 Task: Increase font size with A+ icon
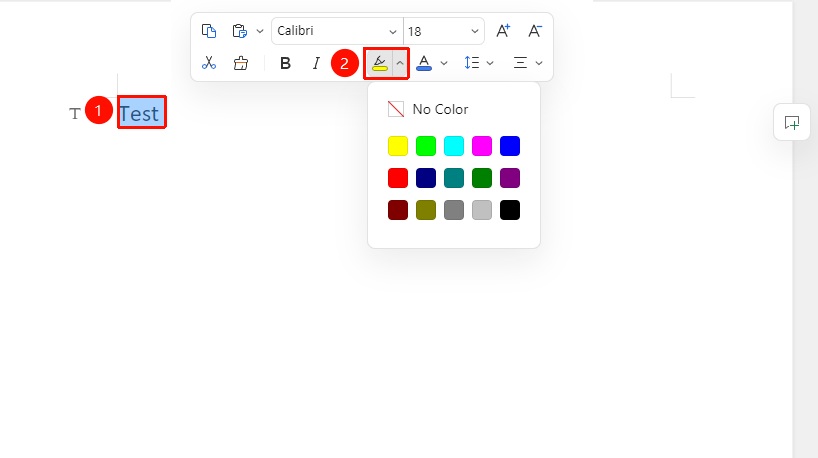(x=503, y=31)
